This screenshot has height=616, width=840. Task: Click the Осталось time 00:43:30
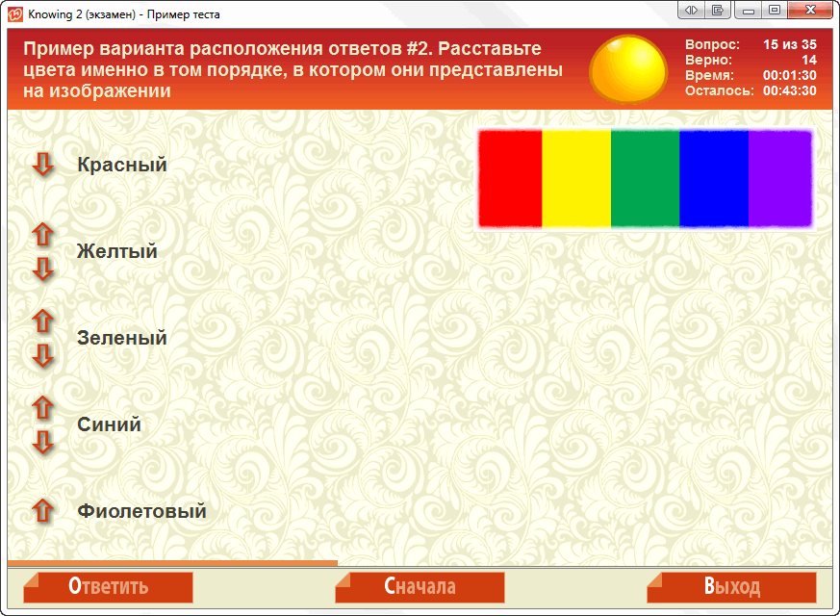pyautogui.click(x=790, y=90)
